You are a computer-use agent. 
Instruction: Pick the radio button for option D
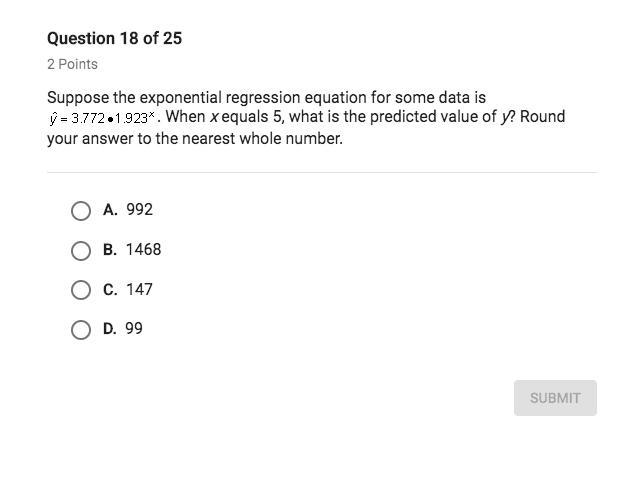[x=81, y=329]
